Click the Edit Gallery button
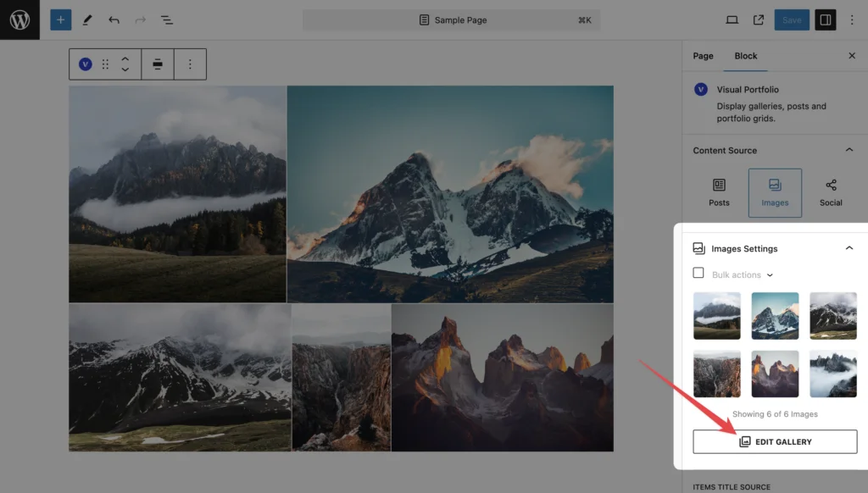This screenshot has height=493, width=868. pyautogui.click(x=775, y=441)
